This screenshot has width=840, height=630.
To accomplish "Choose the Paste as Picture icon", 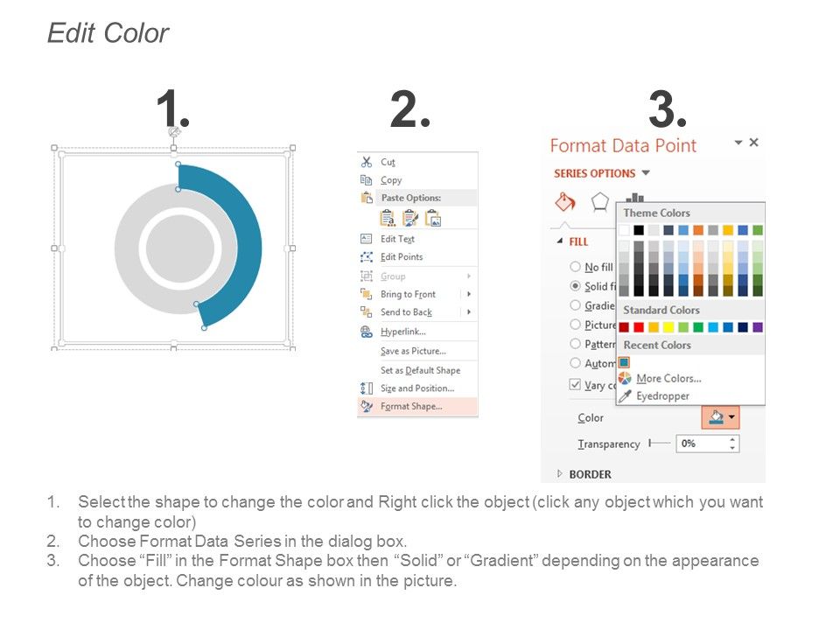I will point(433,219).
